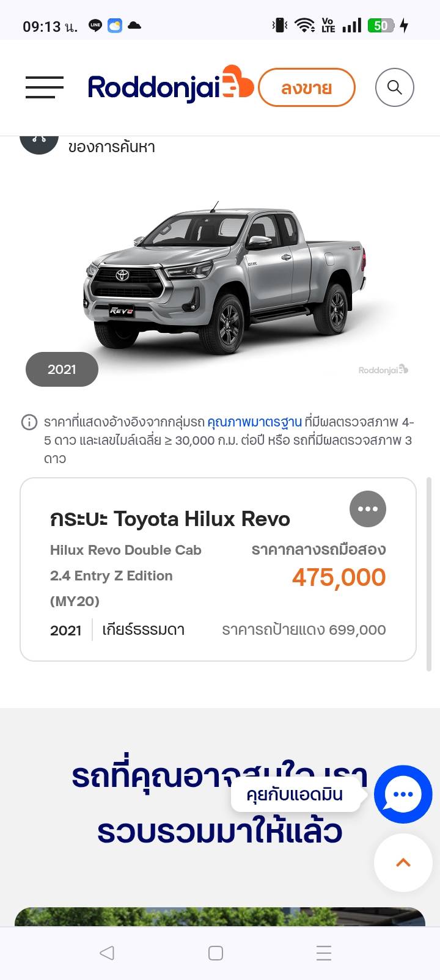This screenshot has width=440, height=980.
Task: Open the blue admin chat bubble
Action: click(403, 794)
